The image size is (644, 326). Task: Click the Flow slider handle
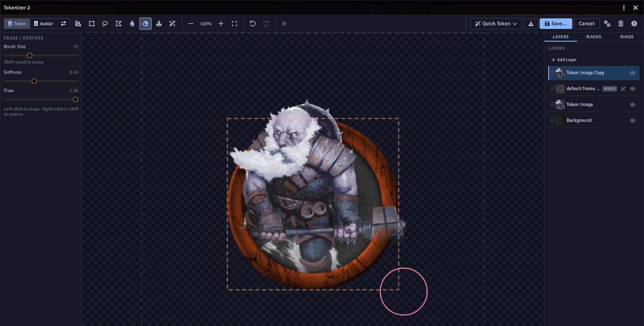click(75, 99)
